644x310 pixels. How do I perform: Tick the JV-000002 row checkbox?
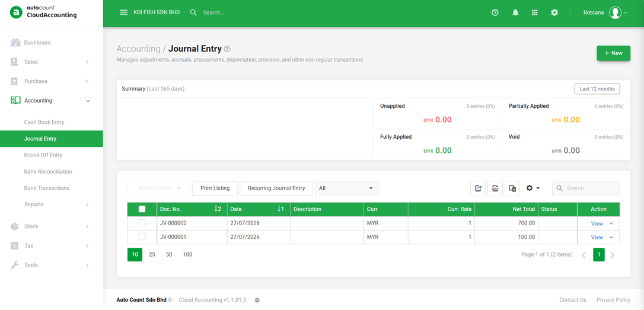(x=142, y=223)
